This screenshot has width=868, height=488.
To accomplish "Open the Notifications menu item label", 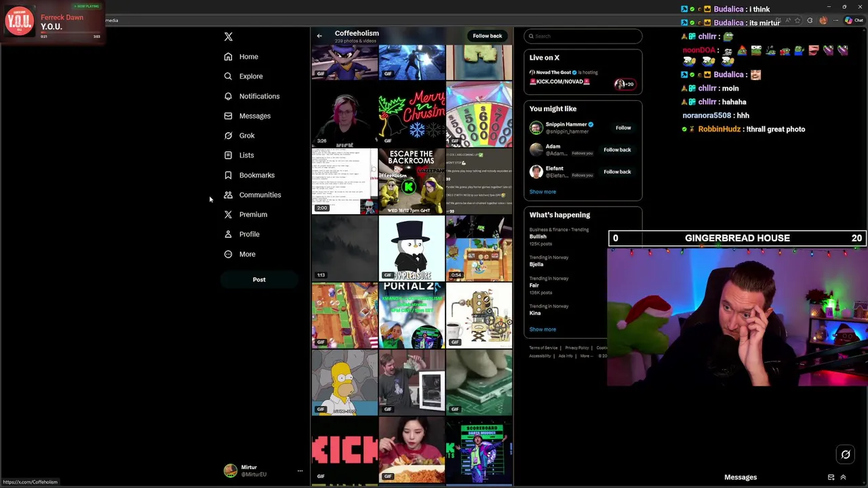I will [259, 96].
